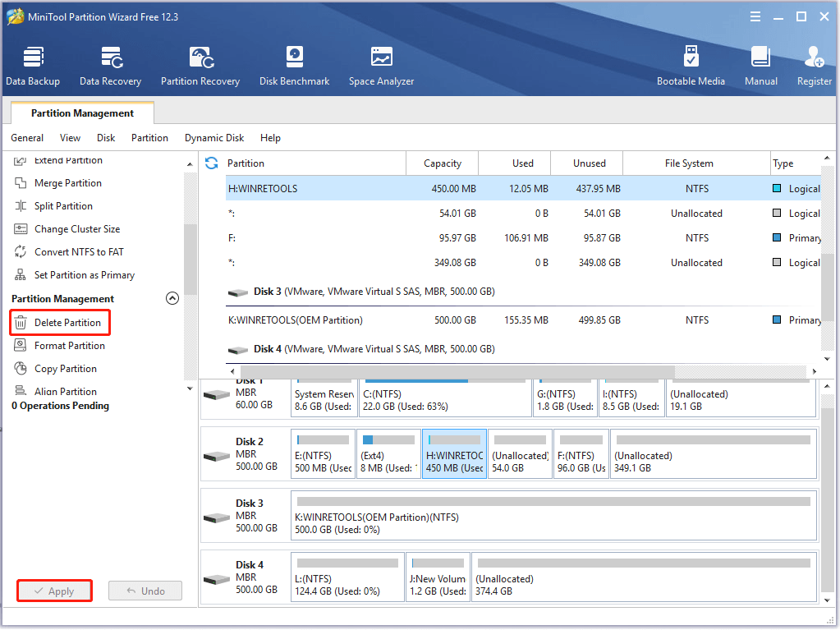840x630 pixels.
Task: Select E:(NTFS) block on Disk 2
Action: pyautogui.click(x=323, y=453)
